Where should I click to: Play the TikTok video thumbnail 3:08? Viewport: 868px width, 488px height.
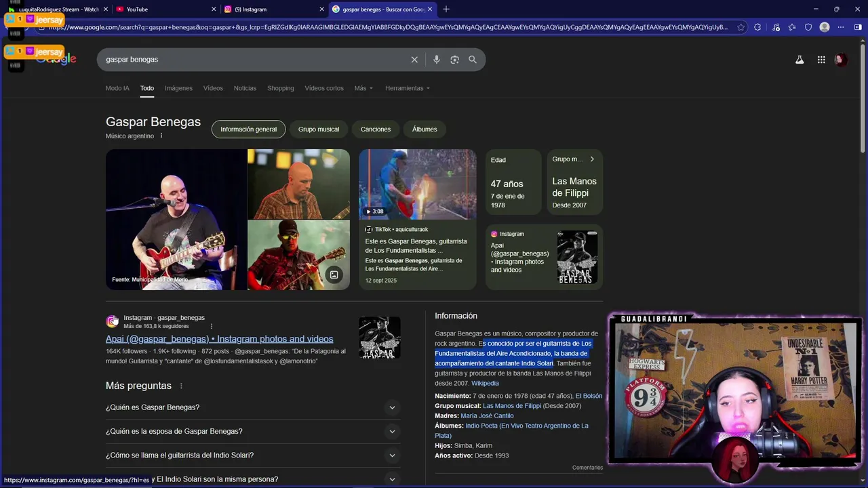(418, 184)
